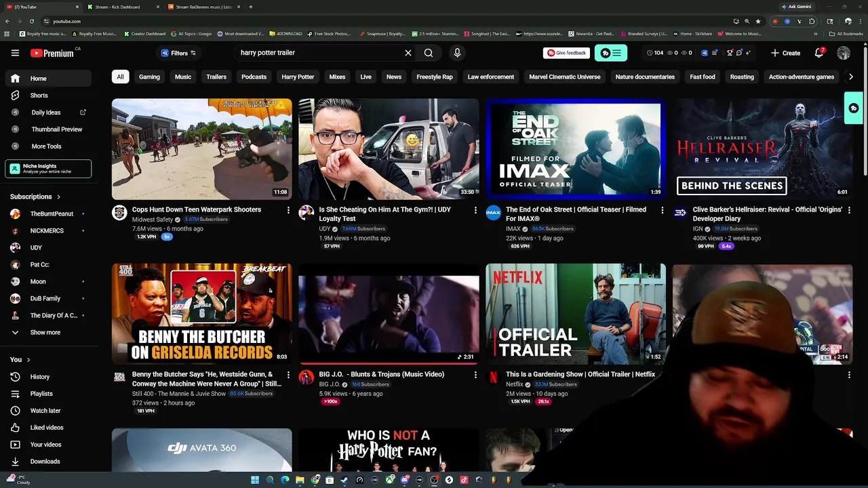
Task: Open Downloads in the sidebar
Action: coord(48,462)
